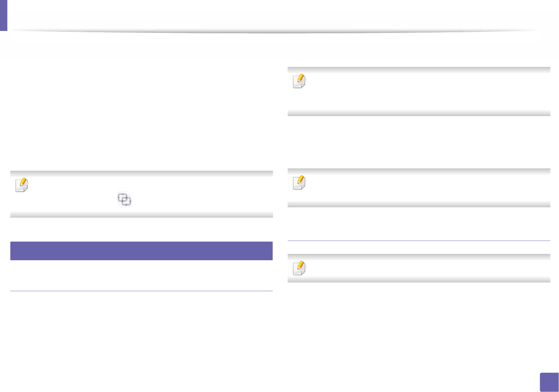559x392 pixels.
Task: Click the purple section header bar
Action: 141,251
